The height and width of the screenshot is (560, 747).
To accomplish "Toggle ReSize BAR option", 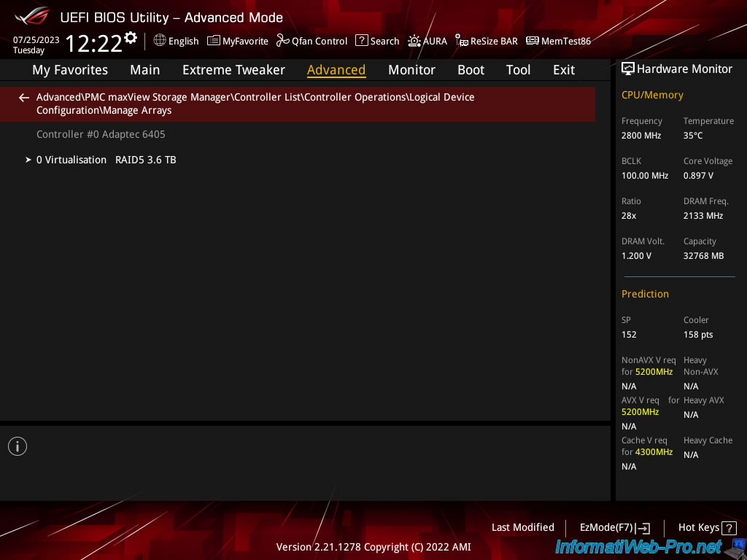I will [487, 41].
